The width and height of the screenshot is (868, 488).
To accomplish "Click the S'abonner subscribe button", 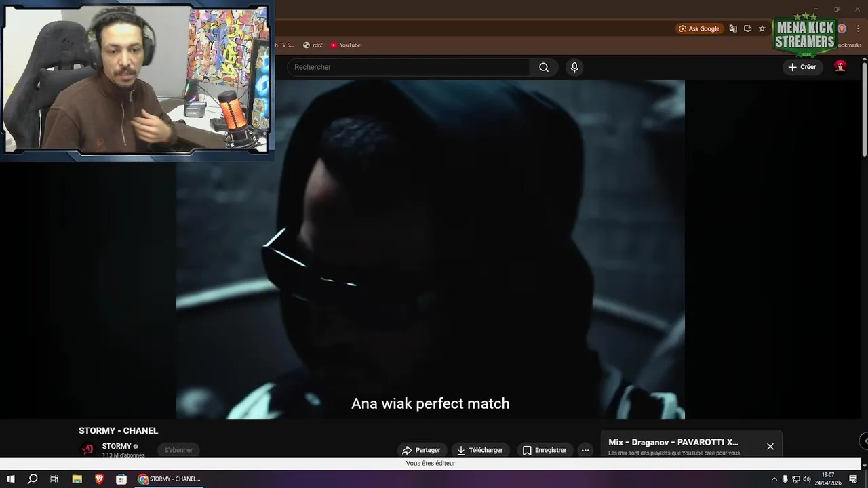I will pos(178,450).
